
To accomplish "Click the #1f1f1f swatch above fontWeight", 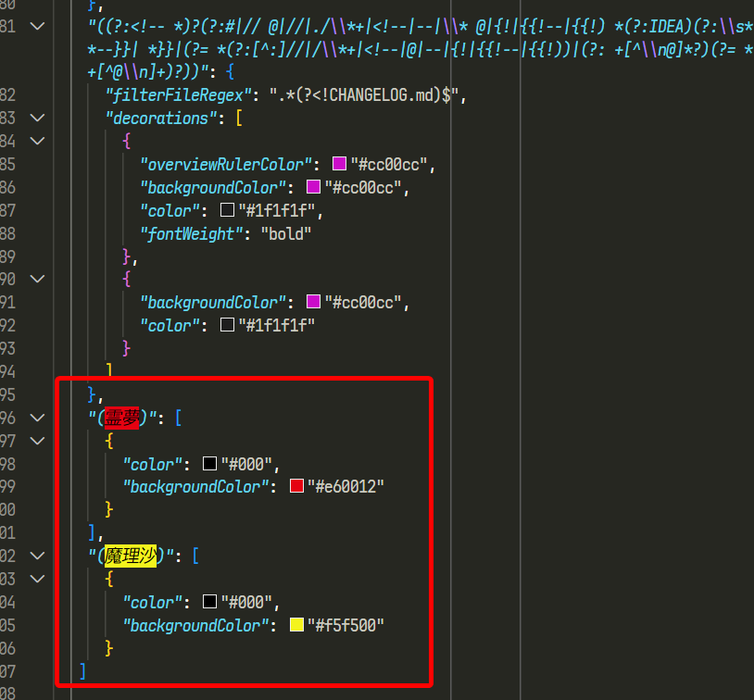I will pyautogui.click(x=227, y=210).
